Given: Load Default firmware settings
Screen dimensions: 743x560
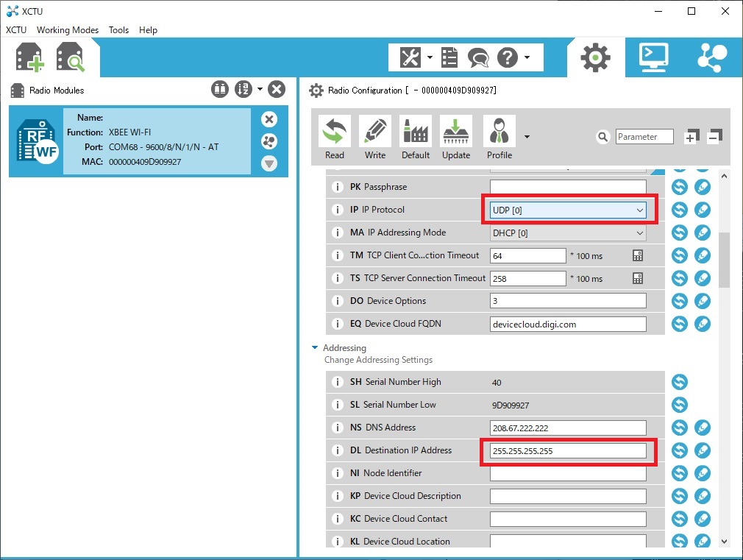Looking at the screenshot, I should [x=415, y=138].
